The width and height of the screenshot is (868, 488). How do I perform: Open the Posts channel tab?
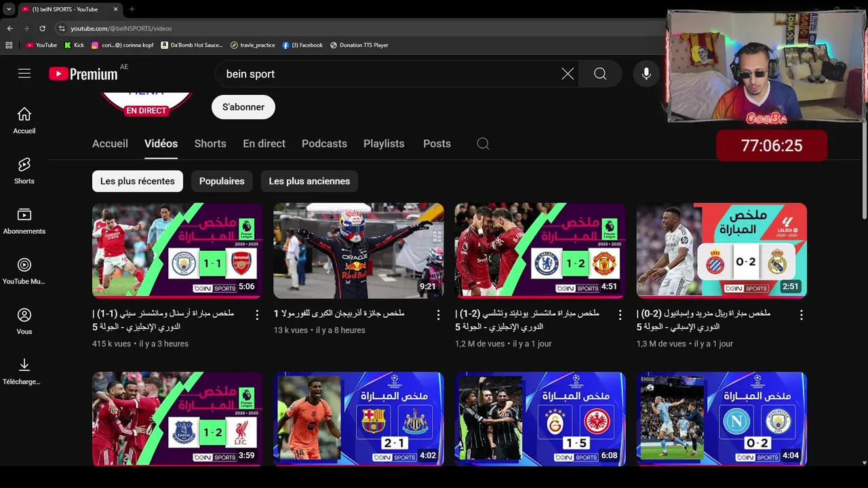437,144
